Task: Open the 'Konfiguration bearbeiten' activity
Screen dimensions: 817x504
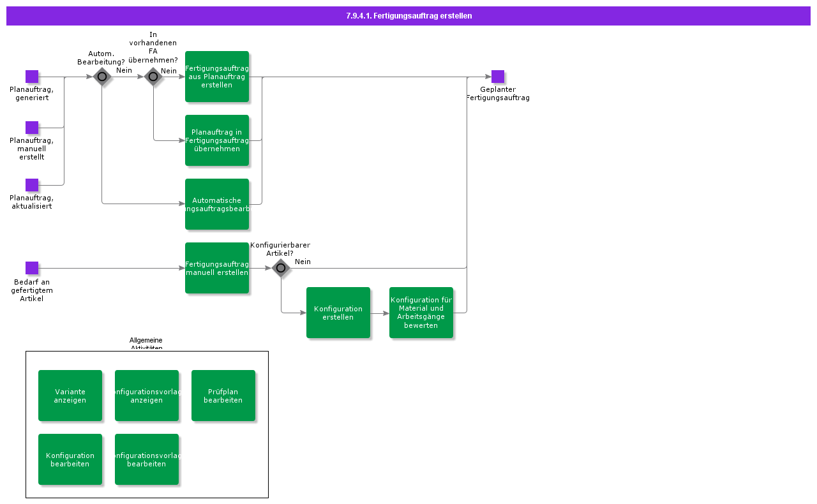Action: tap(70, 459)
